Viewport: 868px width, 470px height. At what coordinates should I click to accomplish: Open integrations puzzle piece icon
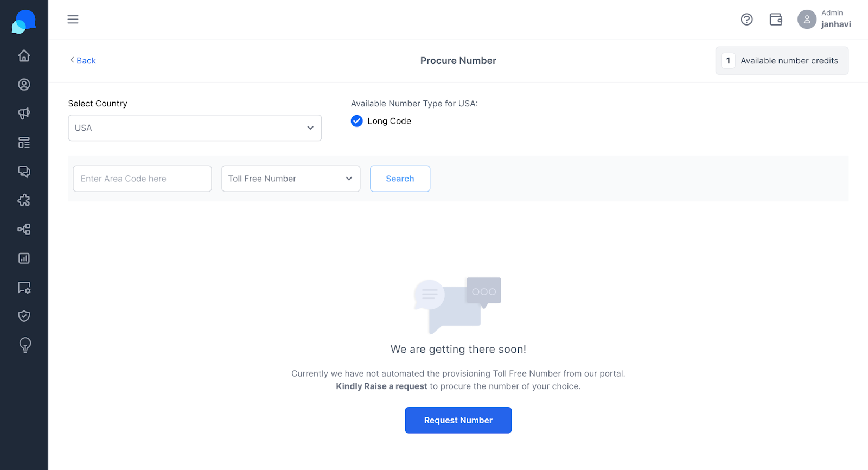24,200
